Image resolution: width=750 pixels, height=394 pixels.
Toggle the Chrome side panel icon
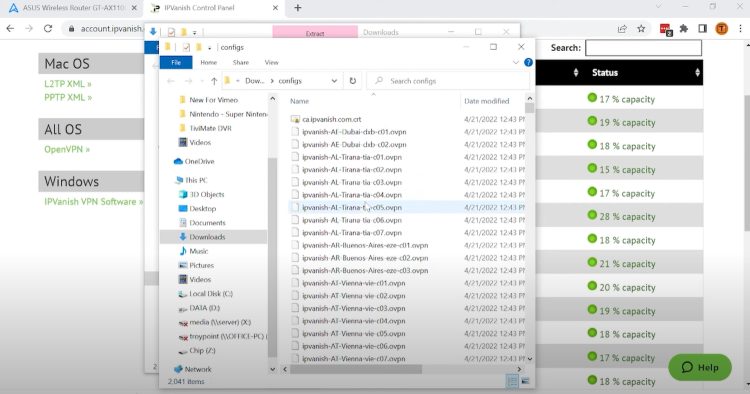point(702,29)
